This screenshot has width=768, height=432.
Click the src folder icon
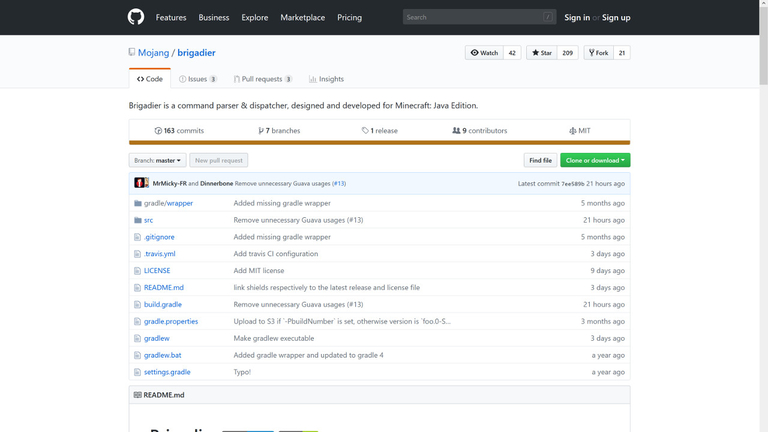[138, 220]
